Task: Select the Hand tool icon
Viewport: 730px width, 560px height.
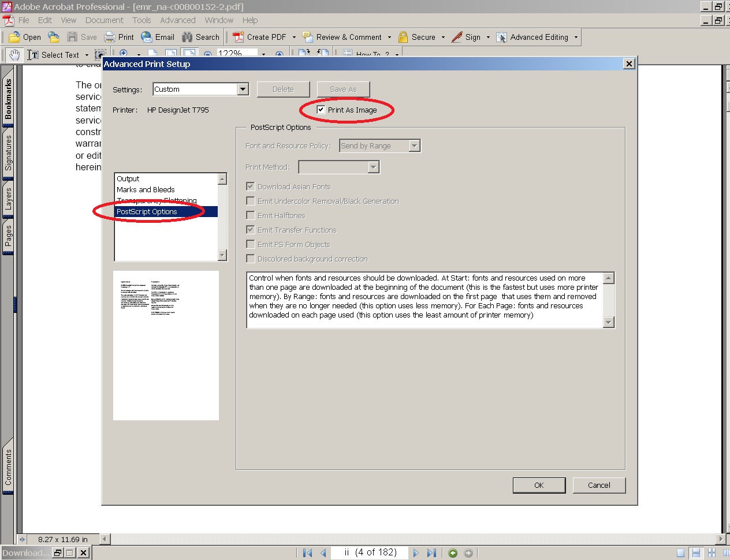Action: pyautogui.click(x=14, y=55)
